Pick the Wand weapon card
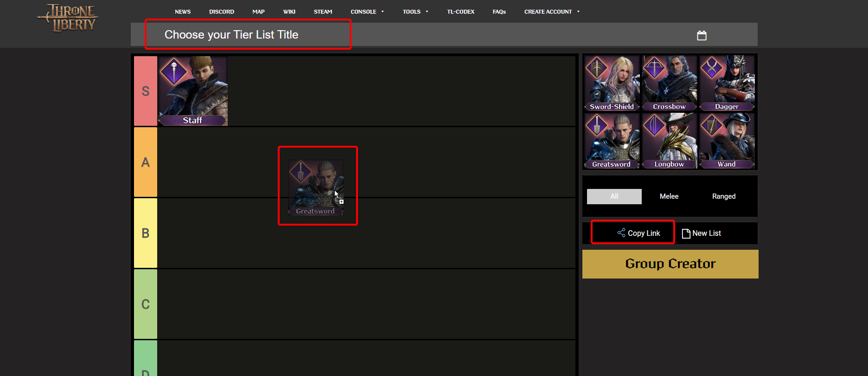This screenshot has width=868, height=376. pos(727,141)
